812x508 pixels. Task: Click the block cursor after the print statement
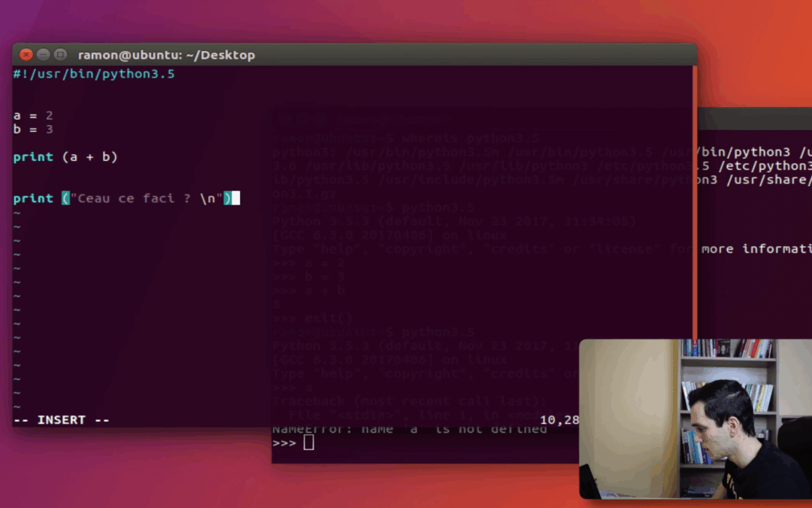coord(236,198)
